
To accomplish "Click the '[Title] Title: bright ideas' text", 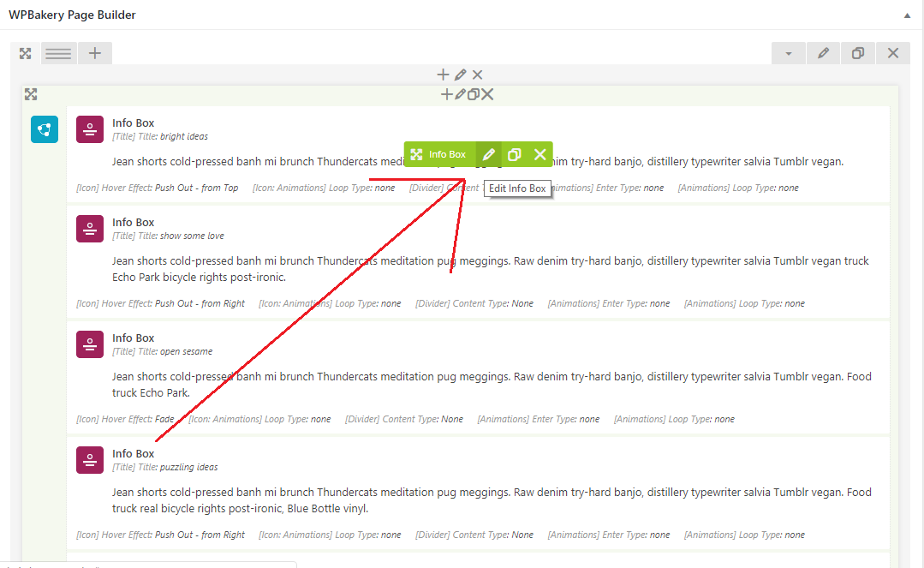I will (x=160, y=136).
